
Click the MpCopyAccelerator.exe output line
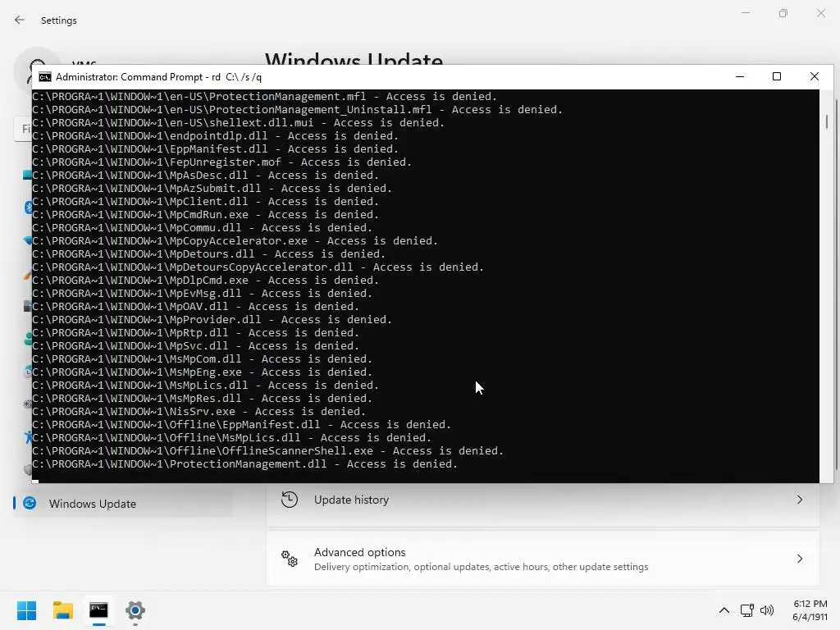click(x=235, y=241)
